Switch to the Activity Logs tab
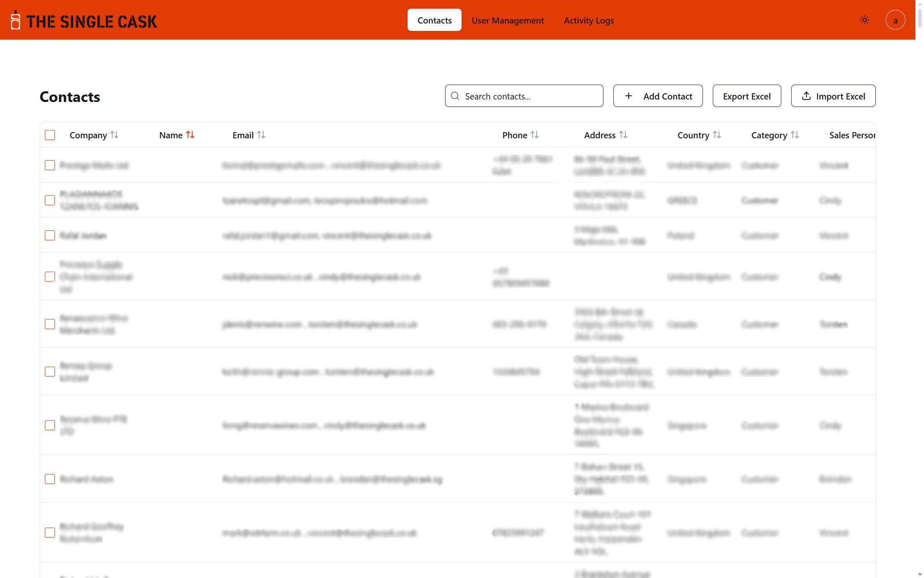This screenshot has height=578, width=924. (x=589, y=20)
